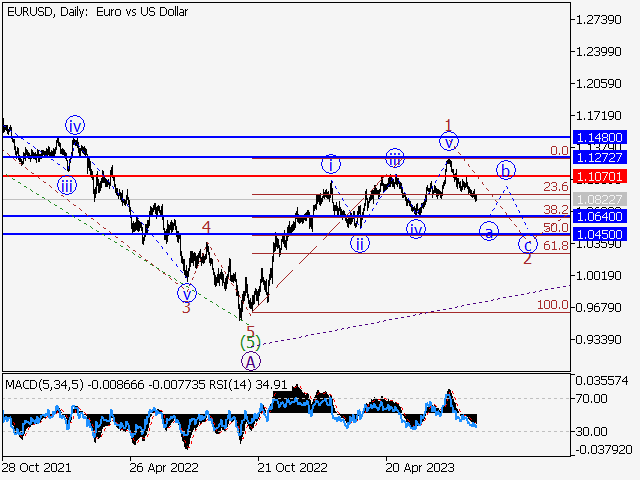Select the green circled (5) label
This screenshot has width=640, height=480.
(250, 342)
